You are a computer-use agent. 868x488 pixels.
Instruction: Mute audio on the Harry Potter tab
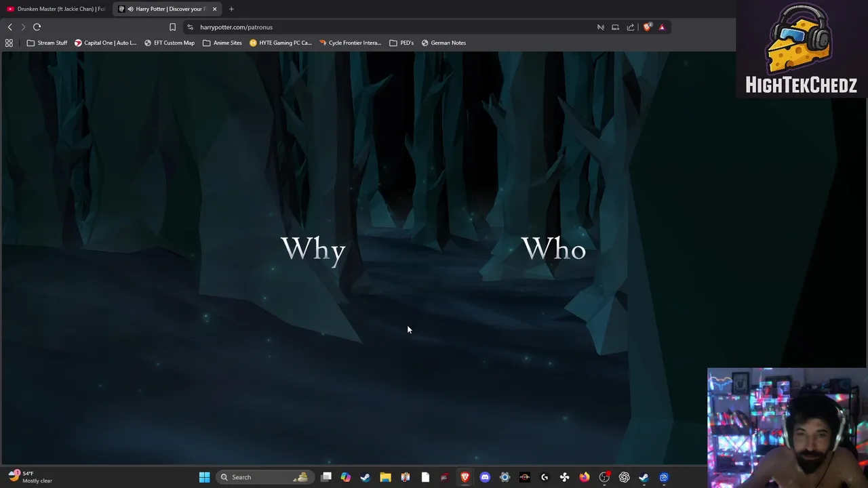pyautogui.click(x=130, y=9)
